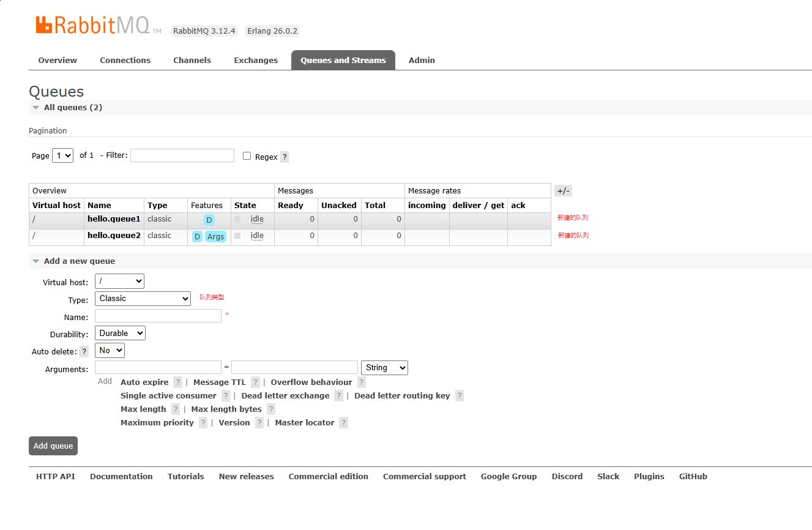The image size is (812, 530).
Task: Open the hello.queue2 queue link
Action: (x=114, y=236)
